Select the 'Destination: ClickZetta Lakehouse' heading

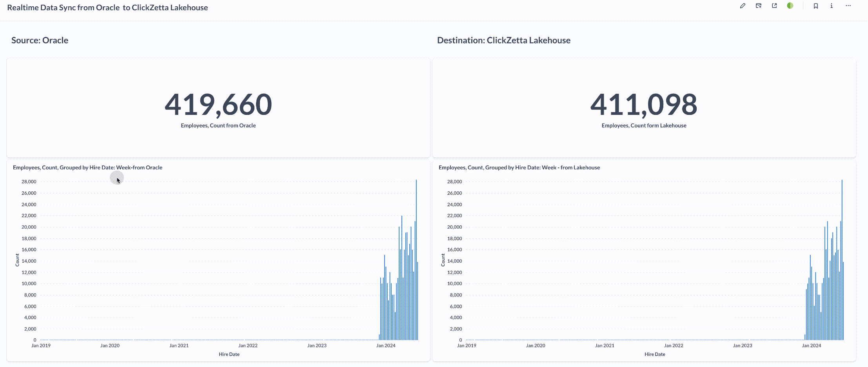[x=503, y=40]
